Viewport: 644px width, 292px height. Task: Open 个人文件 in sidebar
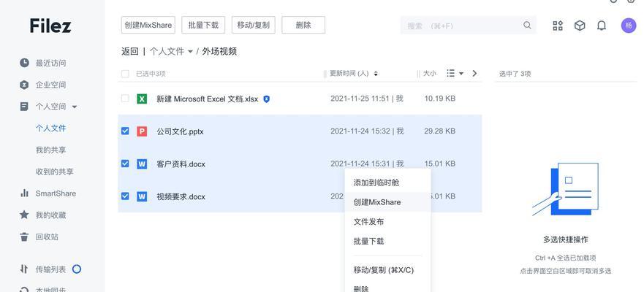click(50, 128)
